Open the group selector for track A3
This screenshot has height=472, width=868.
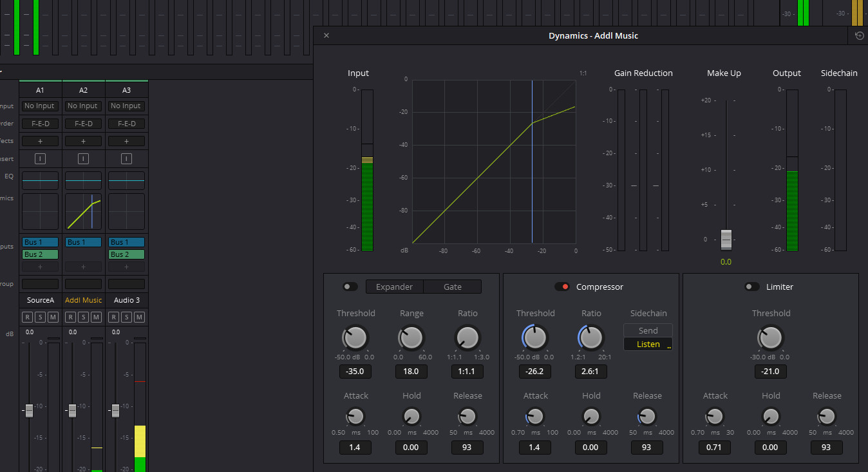[126, 284]
